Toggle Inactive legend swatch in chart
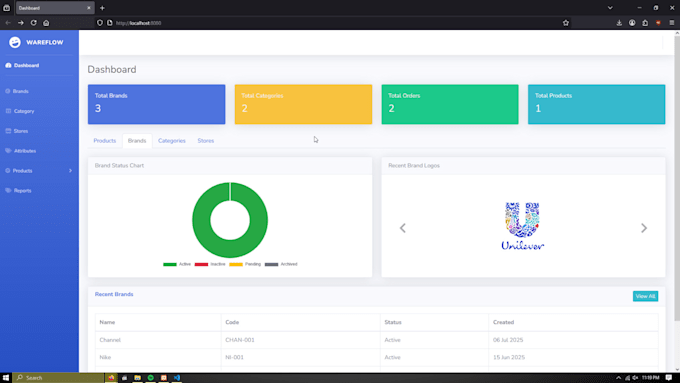 201,264
